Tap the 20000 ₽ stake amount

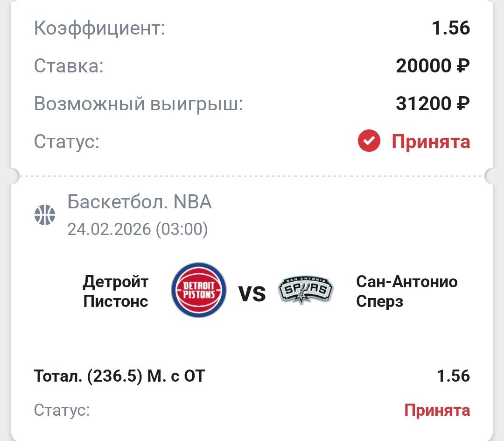(433, 66)
